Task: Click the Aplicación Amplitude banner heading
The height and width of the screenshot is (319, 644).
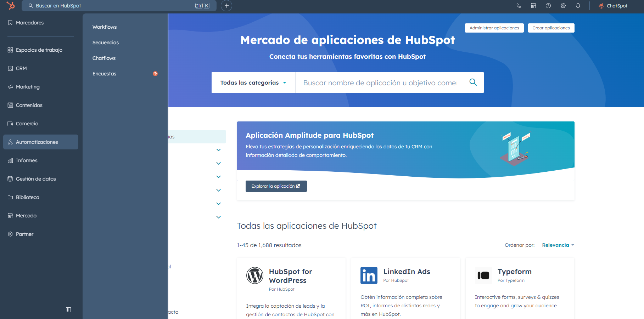Action: (309, 135)
